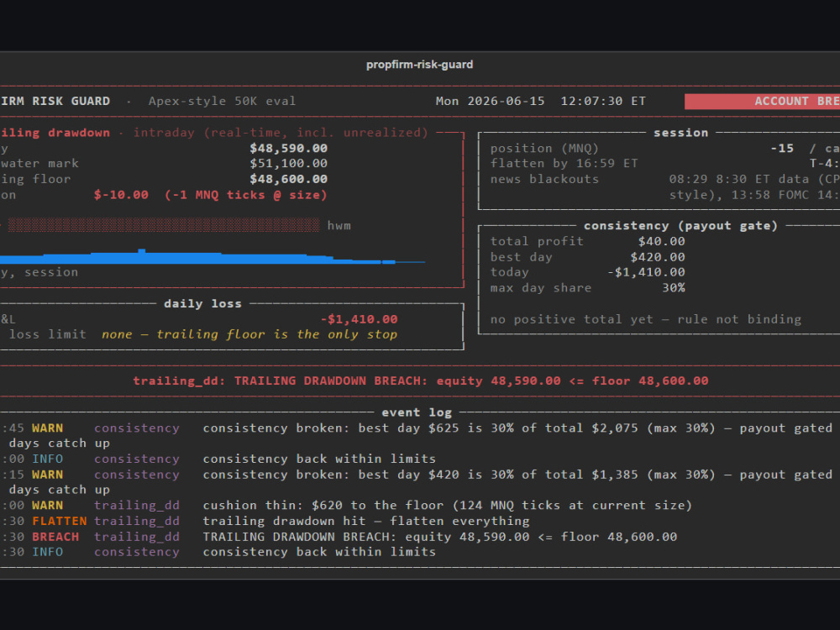Select max day share value 30%

point(674,287)
